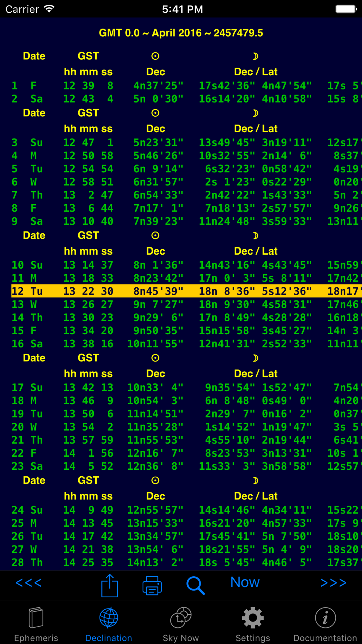Tap Moon declination 11n24'48"
The height and width of the screenshot is (644, 362).
tap(227, 221)
